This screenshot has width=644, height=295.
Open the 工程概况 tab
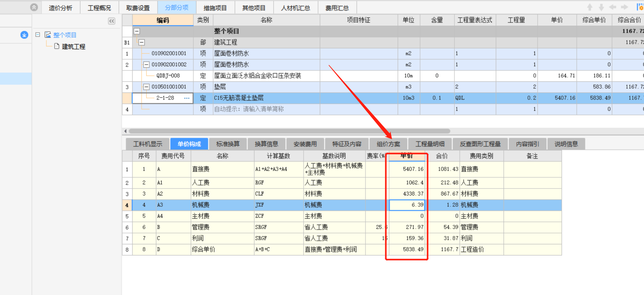[x=99, y=8]
